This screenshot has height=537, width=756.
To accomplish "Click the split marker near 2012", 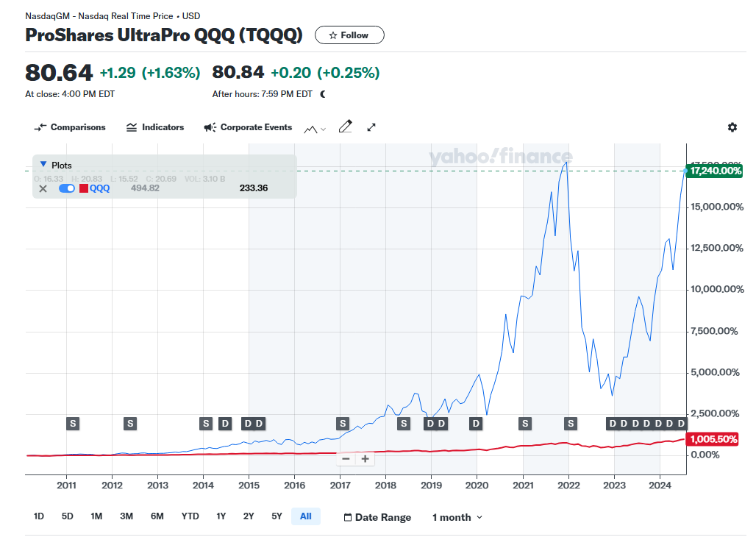I will click(x=130, y=424).
